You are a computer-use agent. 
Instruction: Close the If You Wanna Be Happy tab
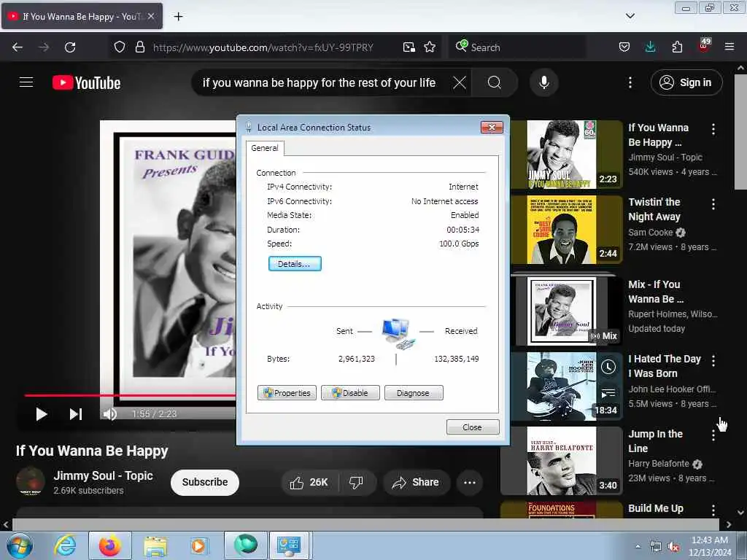click(x=151, y=16)
